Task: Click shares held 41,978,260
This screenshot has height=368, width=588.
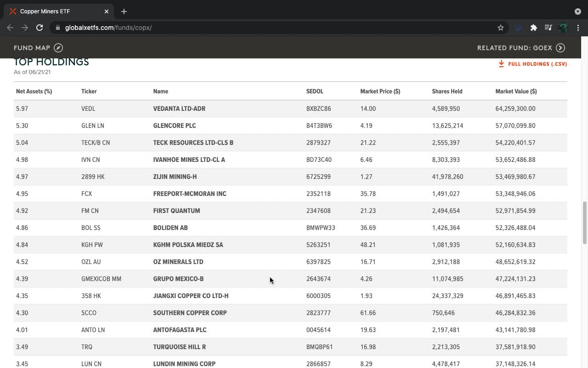Action: tap(447, 177)
